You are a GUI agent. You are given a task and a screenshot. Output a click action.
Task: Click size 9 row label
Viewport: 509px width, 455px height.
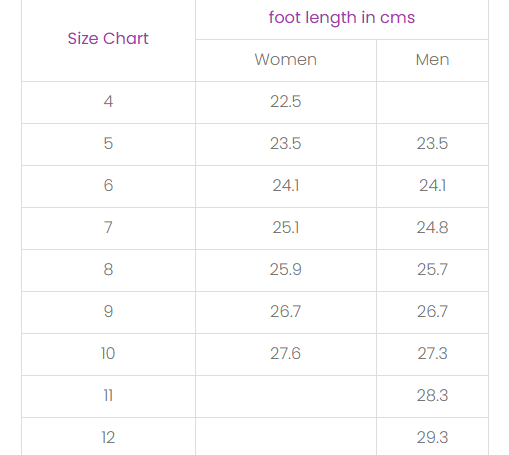tap(108, 311)
